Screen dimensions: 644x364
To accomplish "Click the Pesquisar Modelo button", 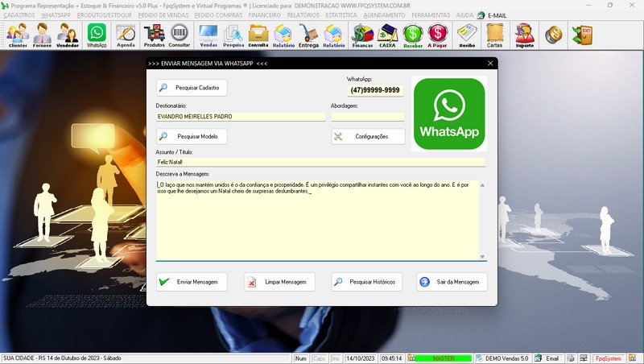I will (192, 137).
